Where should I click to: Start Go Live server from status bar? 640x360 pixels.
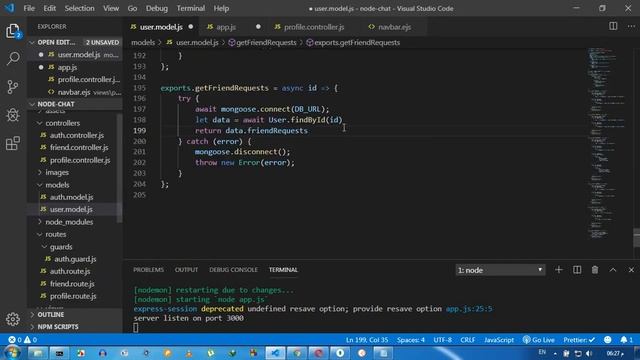click(x=539, y=340)
